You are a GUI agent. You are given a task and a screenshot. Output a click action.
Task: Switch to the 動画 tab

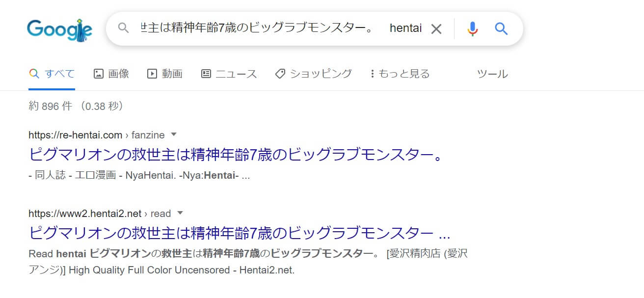(x=165, y=74)
